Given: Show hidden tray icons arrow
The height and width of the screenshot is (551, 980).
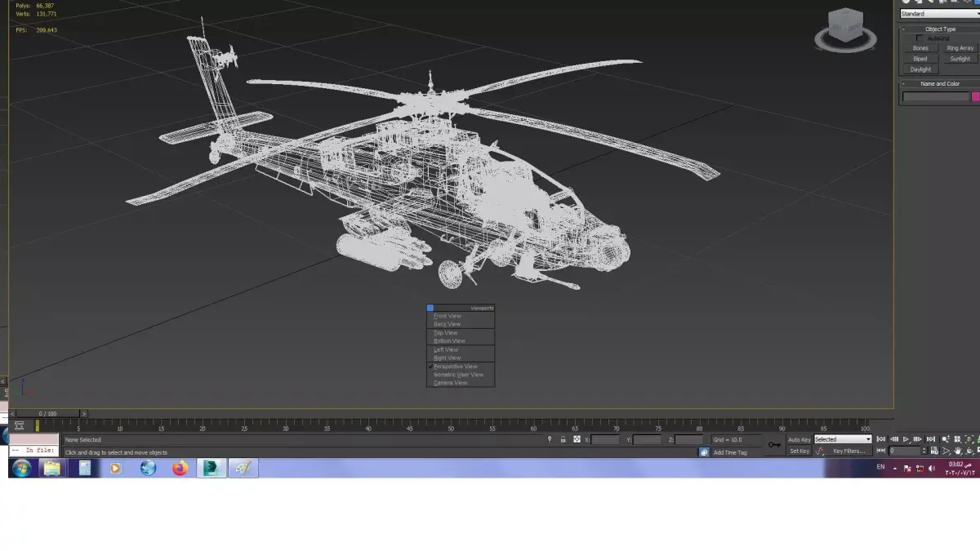Looking at the screenshot, I should (895, 469).
